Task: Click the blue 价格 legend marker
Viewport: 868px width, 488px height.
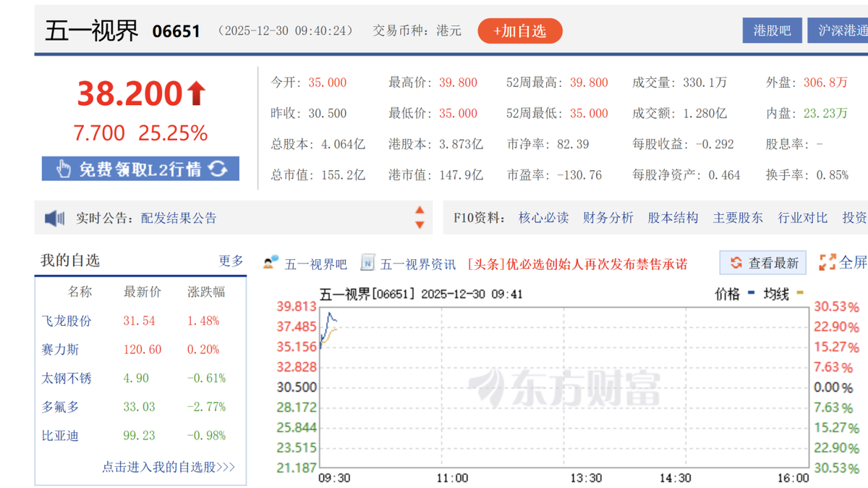Action: tap(752, 294)
